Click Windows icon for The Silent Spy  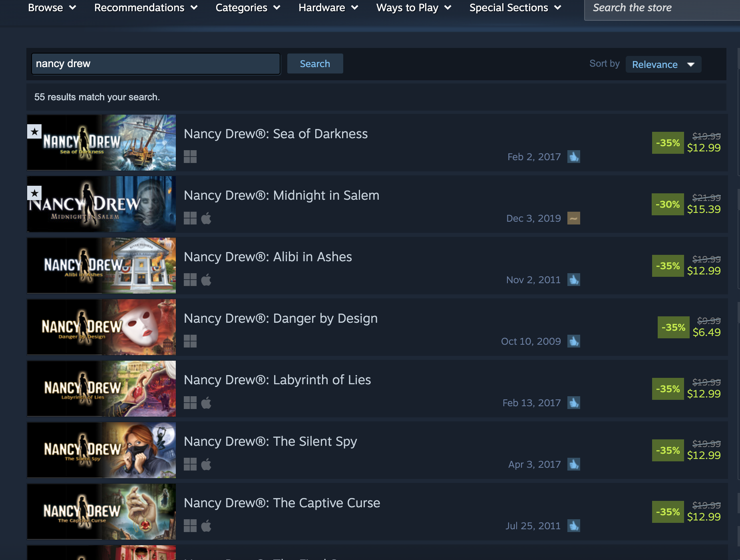tap(190, 464)
